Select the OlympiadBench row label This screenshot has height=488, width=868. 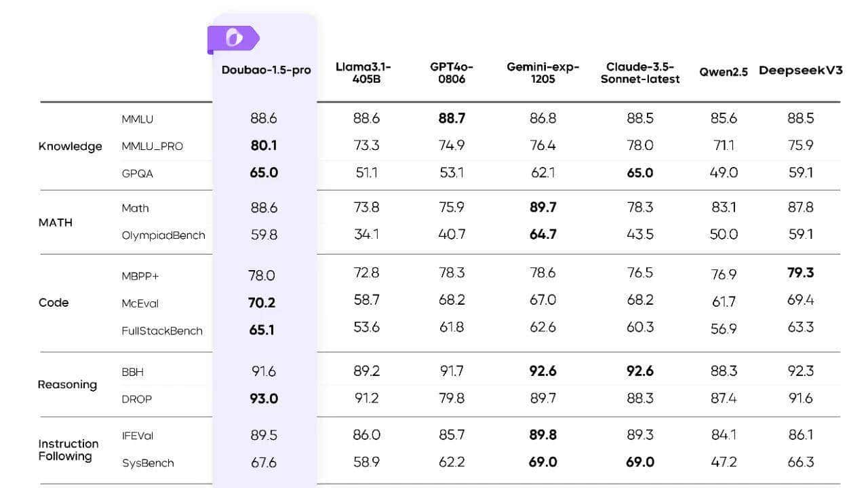click(x=163, y=236)
